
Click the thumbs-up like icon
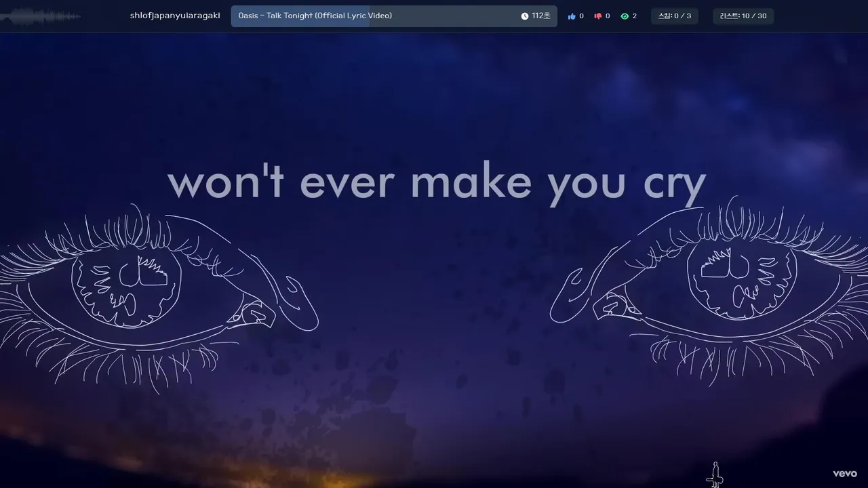tap(572, 16)
